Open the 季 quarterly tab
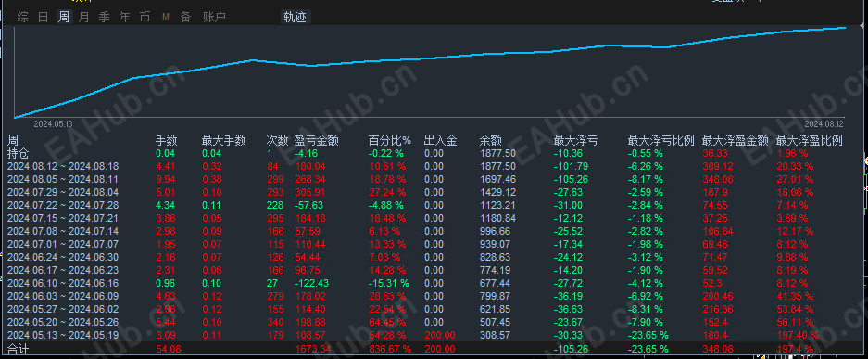This screenshot has width=868, height=359. (x=104, y=18)
